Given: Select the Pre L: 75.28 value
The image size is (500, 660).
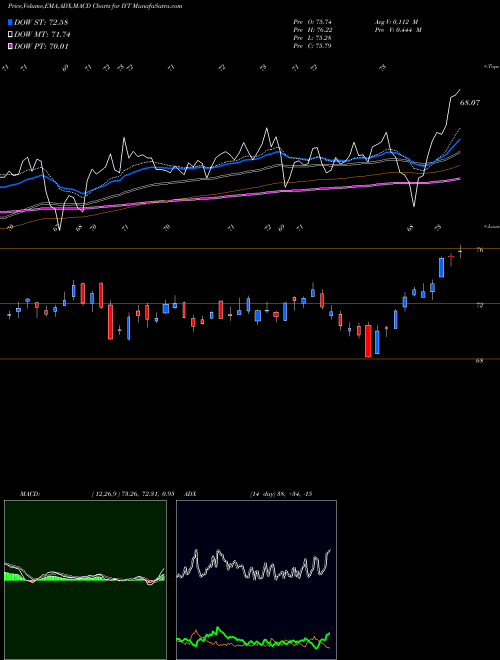Looking at the screenshot, I should click(x=312, y=38).
